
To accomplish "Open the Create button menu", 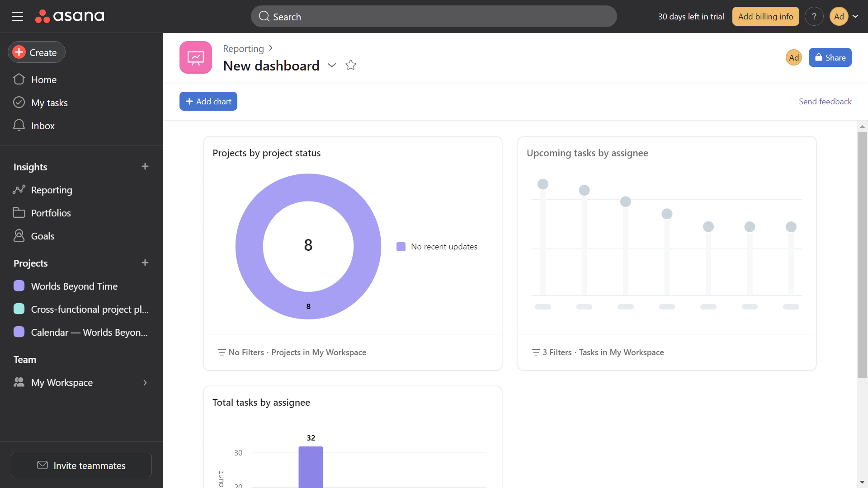I will (x=36, y=52).
